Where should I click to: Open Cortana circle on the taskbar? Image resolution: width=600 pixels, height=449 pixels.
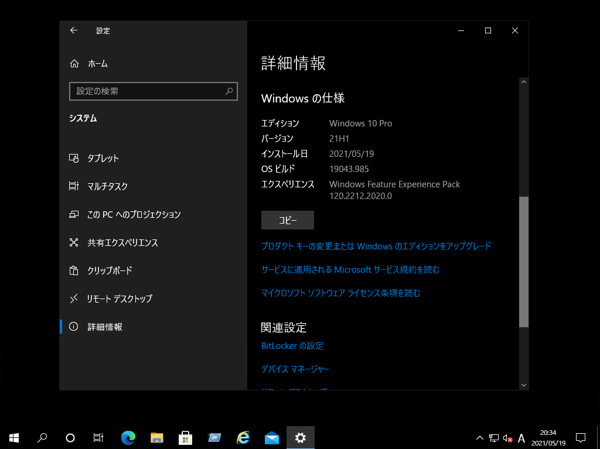tap(70, 438)
